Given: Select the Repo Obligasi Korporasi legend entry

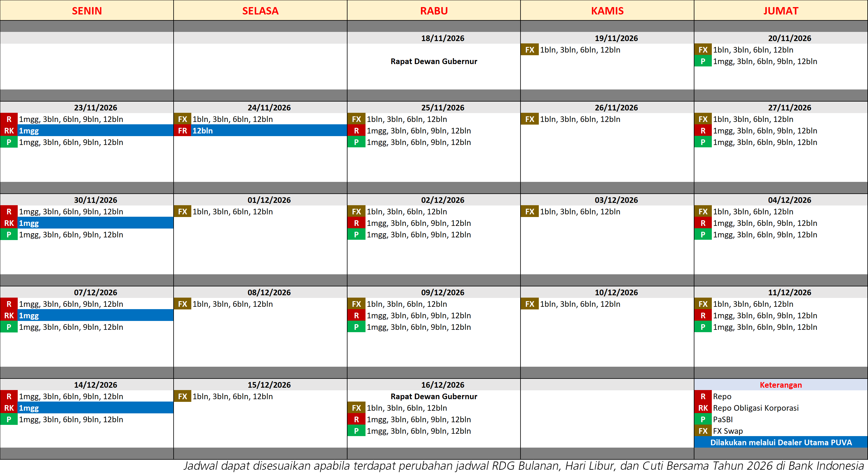Looking at the screenshot, I should (756, 408).
